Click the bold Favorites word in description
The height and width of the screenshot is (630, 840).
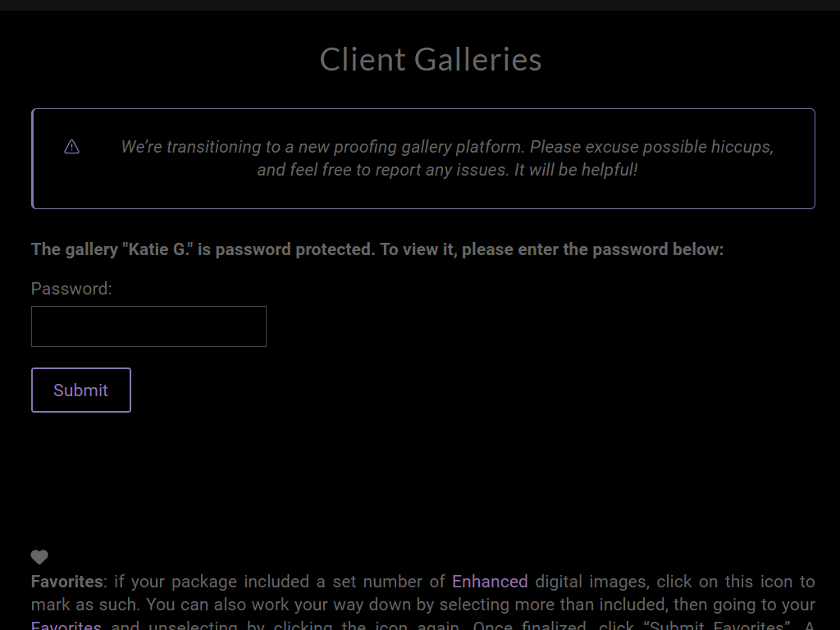pos(67,582)
